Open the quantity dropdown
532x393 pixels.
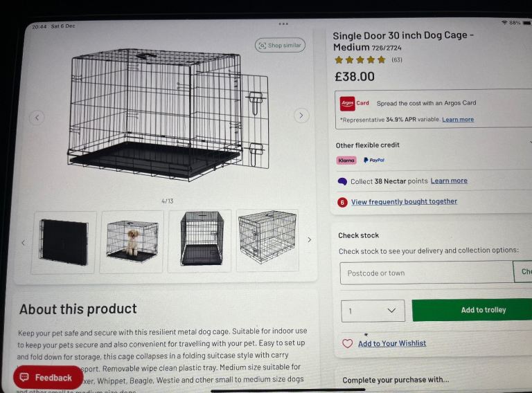pyautogui.click(x=373, y=311)
